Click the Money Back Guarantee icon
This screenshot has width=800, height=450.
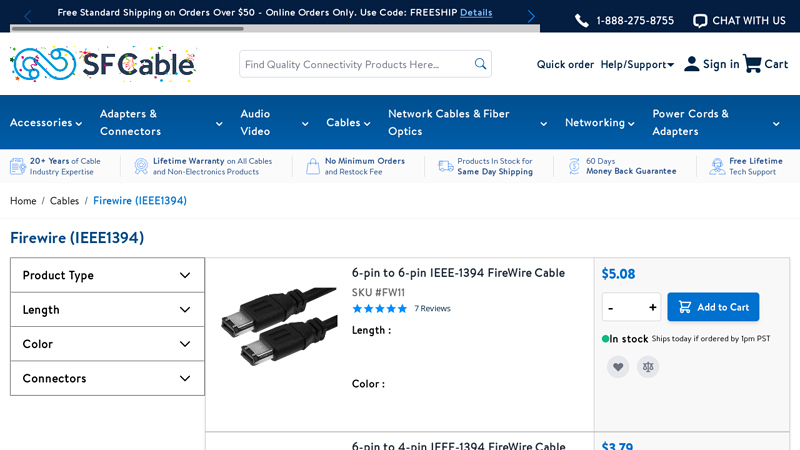coord(574,166)
